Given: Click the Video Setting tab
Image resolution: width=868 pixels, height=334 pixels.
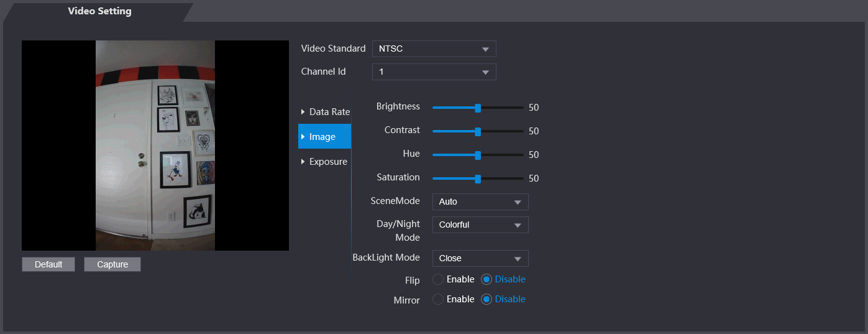Looking at the screenshot, I should pos(99,11).
